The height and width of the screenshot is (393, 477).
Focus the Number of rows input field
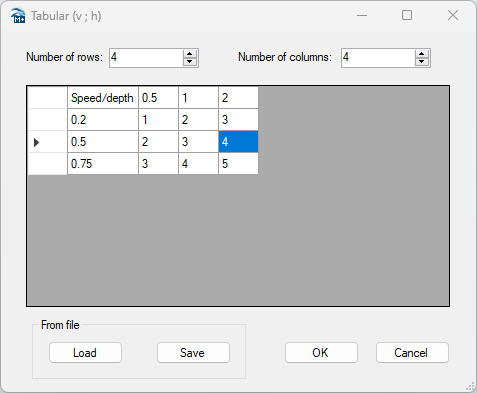click(146, 58)
